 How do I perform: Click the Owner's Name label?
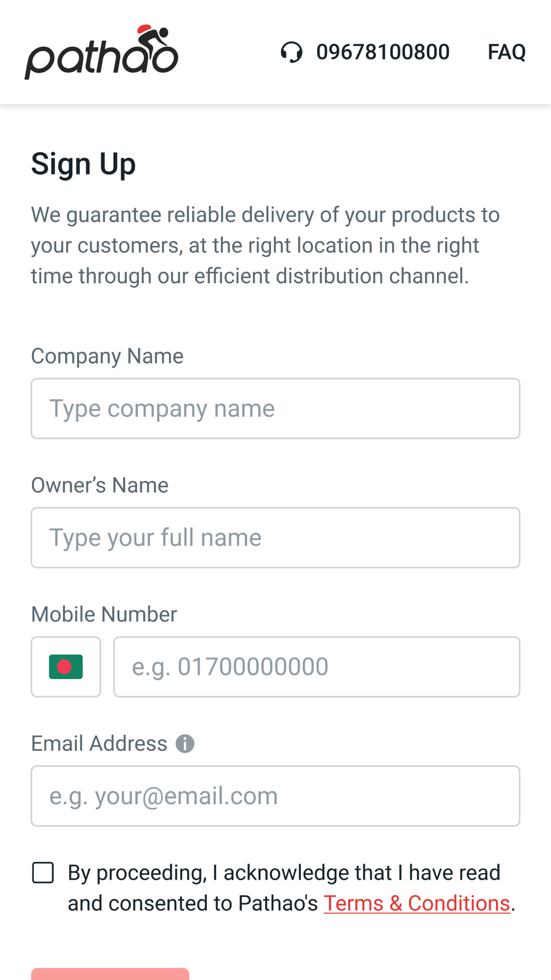(100, 485)
